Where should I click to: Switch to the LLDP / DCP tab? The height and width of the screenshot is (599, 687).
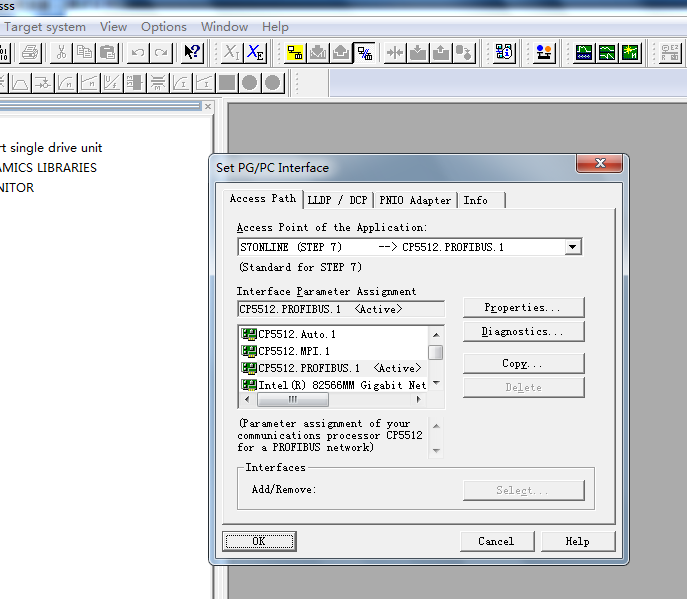tap(337, 200)
